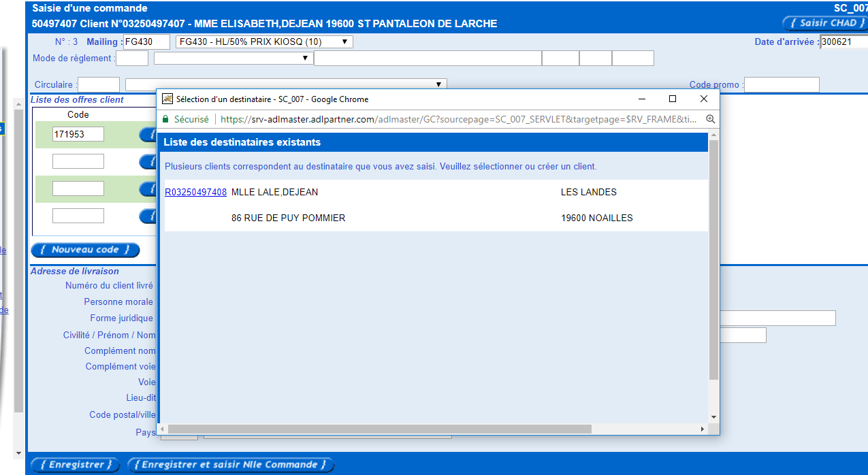Select the text MLLE LALE,DEJEAN
This screenshot has height=475, width=868.
click(x=274, y=193)
